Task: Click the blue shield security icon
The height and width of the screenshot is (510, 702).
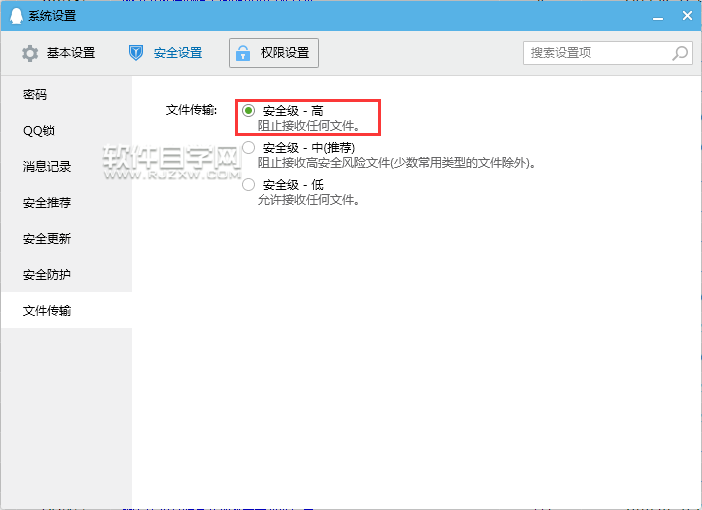Action: [x=136, y=53]
